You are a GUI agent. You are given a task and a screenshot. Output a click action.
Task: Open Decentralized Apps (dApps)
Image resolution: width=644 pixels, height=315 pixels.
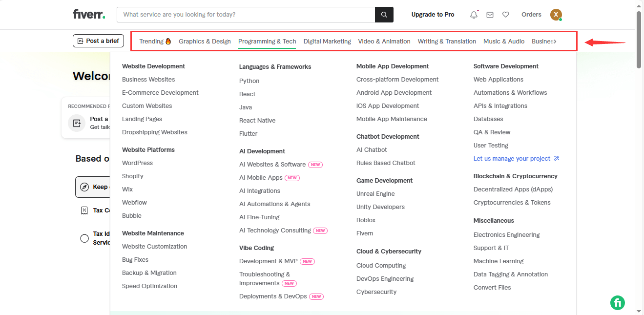tap(513, 189)
